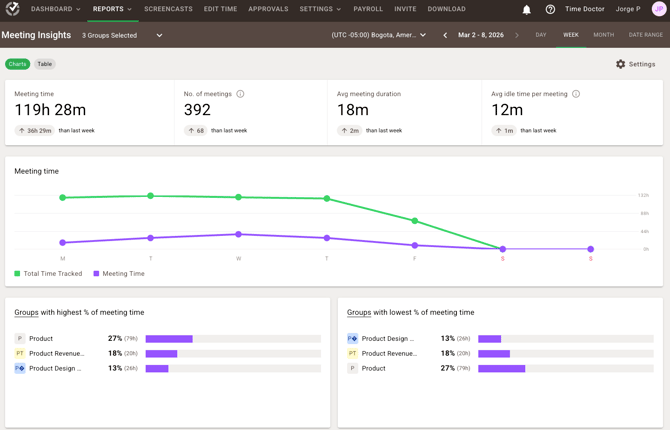Click the Settings gear icon
670x430 pixels.
click(x=621, y=64)
